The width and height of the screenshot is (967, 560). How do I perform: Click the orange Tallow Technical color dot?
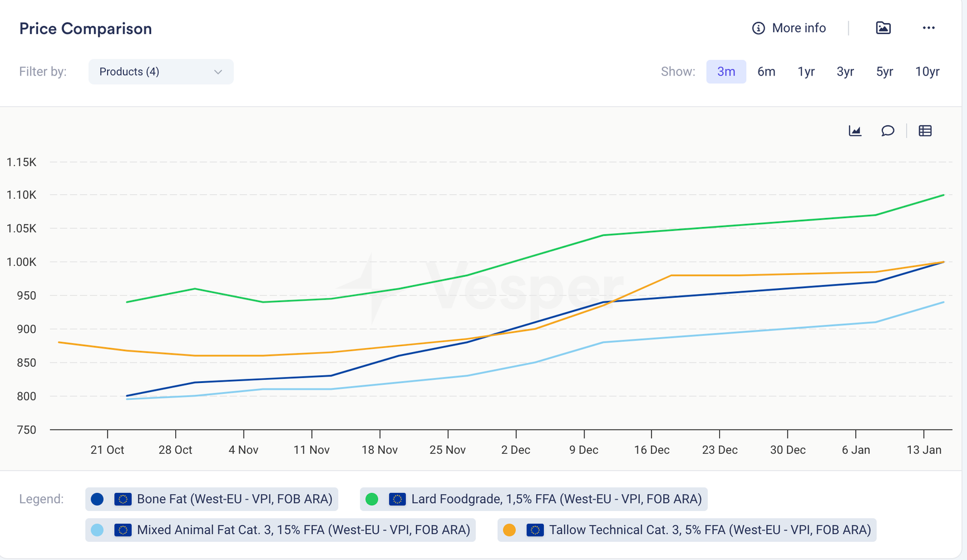pyautogui.click(x=509, y=530)
